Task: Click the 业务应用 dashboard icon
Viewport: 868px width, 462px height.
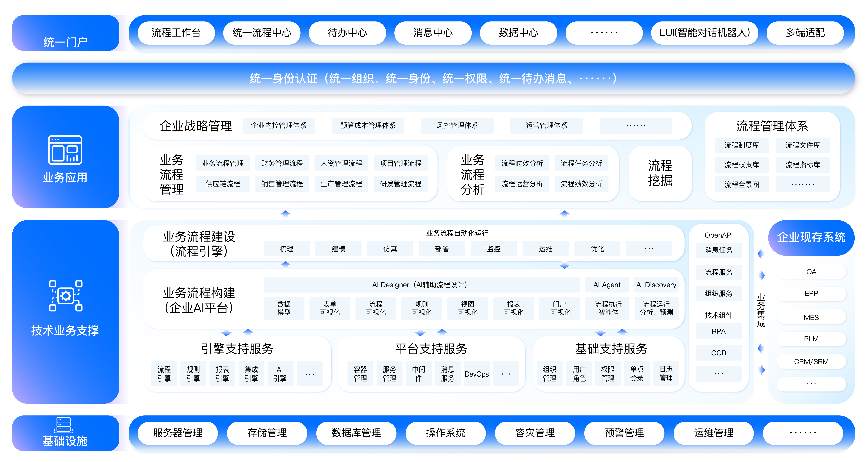Action: [x=65, y=150]
